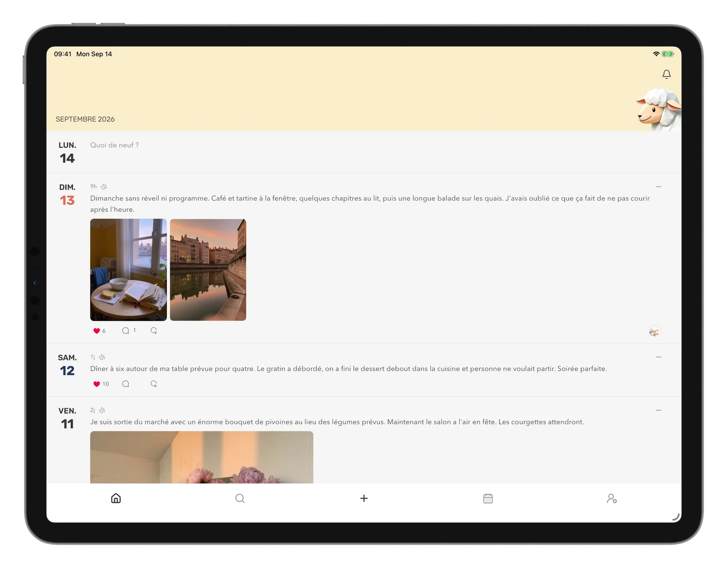Open more options for Sunday 13 post
This screenshot has width=728, height=569.
[658, 186]
